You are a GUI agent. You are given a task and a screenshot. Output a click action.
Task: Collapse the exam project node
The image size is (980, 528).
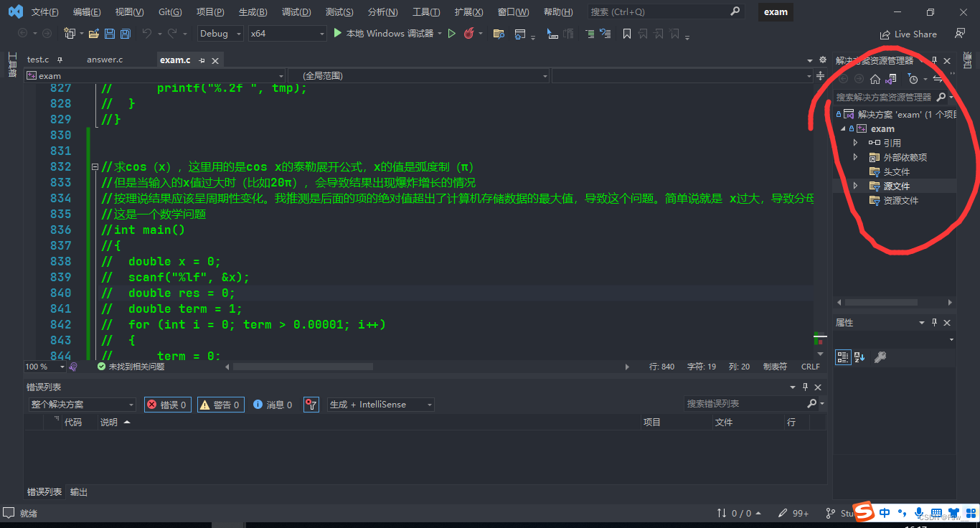843,128
